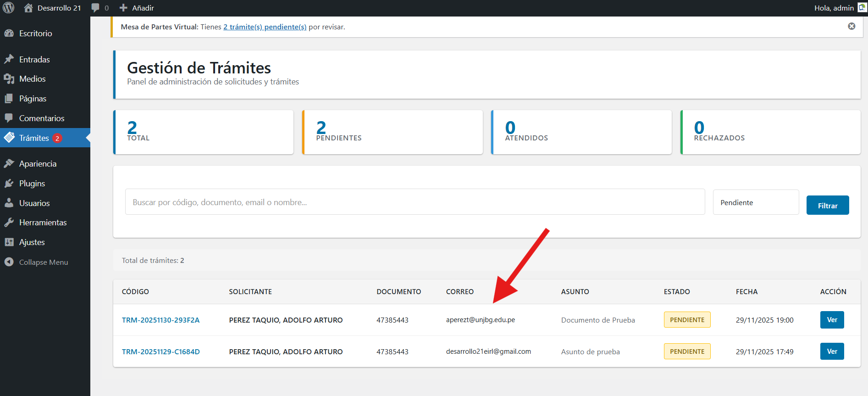This screenshot has height=396, width=868.
Task: Open trámite TRM-20251130-293F2A code link
Action: coord(160,320)
